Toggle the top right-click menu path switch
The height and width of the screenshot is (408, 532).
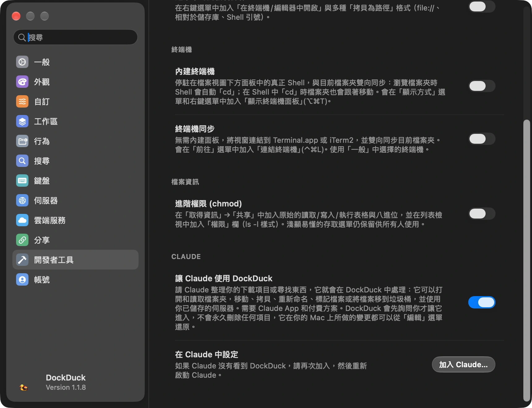click(482, 6)
